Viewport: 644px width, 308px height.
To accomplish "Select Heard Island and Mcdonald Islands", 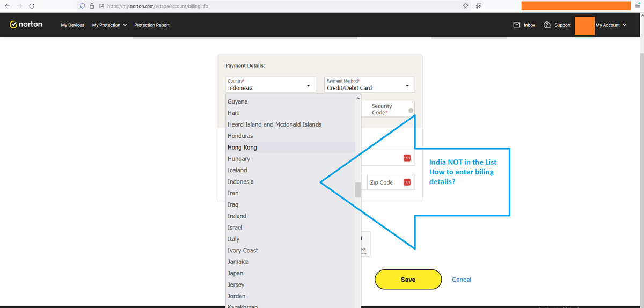I will pos(290,124).
